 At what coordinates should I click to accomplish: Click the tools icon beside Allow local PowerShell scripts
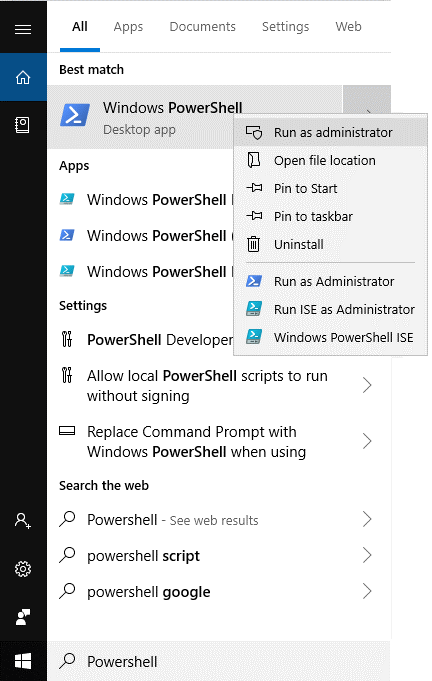click(x=67, y=375)
